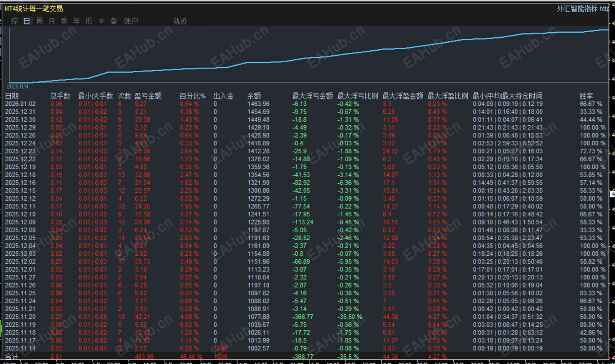
Task: Click the win rate 72.73 %
Action: pos(591,151)
